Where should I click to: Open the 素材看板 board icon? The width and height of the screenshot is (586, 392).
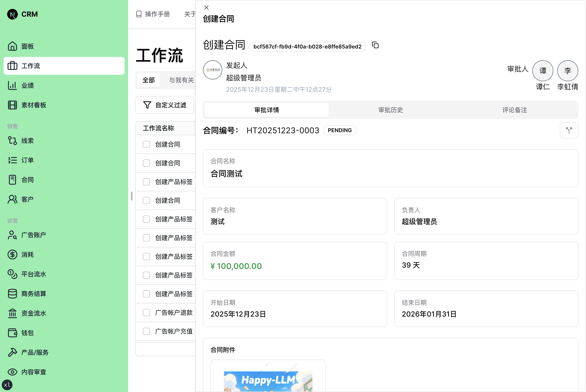pyautogui.click(x=12, y=105)
